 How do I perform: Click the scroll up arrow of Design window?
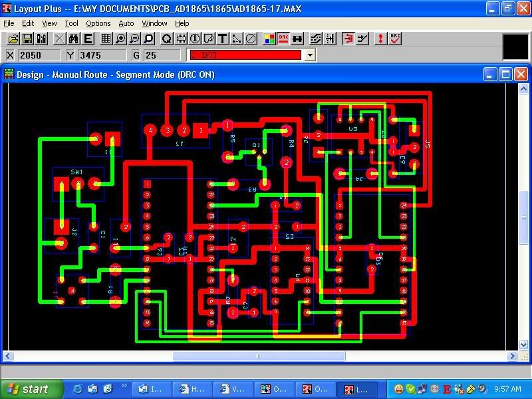(523, 89)
